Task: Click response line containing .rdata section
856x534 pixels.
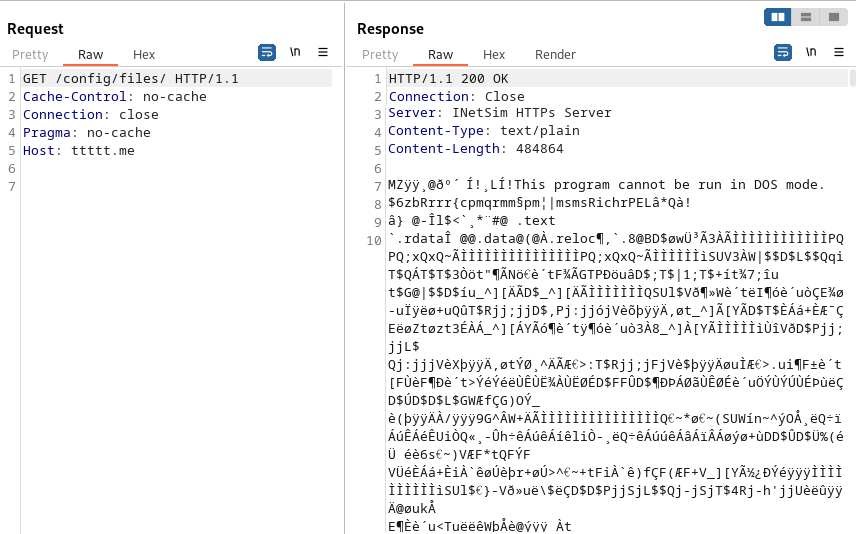Action: coord(616,239)
